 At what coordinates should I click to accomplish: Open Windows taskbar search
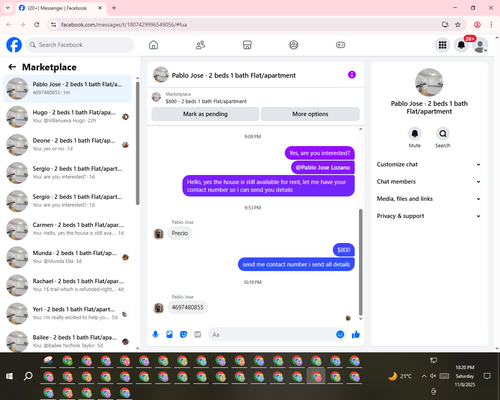click(28, 376)
